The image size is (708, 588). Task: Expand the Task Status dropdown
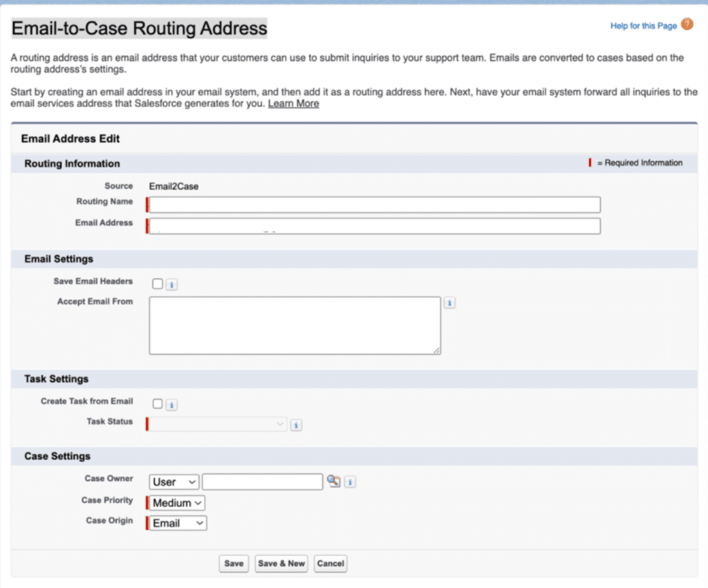(x=218, y=424)
